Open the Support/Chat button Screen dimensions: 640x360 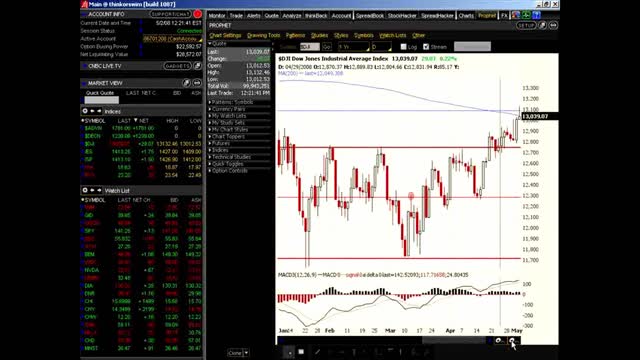click(x=170, y=14)
